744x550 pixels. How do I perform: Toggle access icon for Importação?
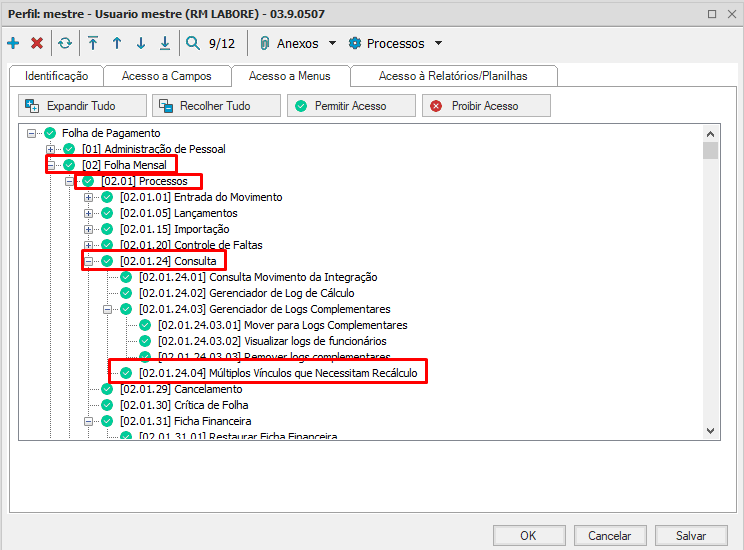click(x=107, y=229)
